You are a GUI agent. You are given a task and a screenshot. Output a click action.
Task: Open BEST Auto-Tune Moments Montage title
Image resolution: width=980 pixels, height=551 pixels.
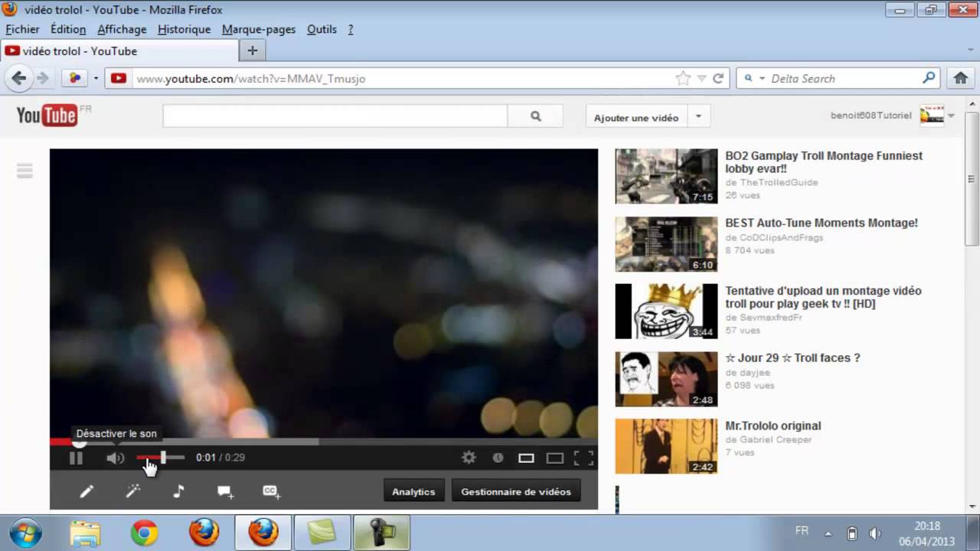pyautogui.click(x=822, y=223)
